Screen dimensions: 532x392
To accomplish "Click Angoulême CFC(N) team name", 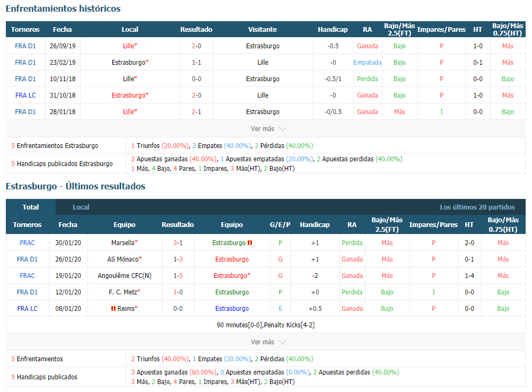I will (125, 276).
